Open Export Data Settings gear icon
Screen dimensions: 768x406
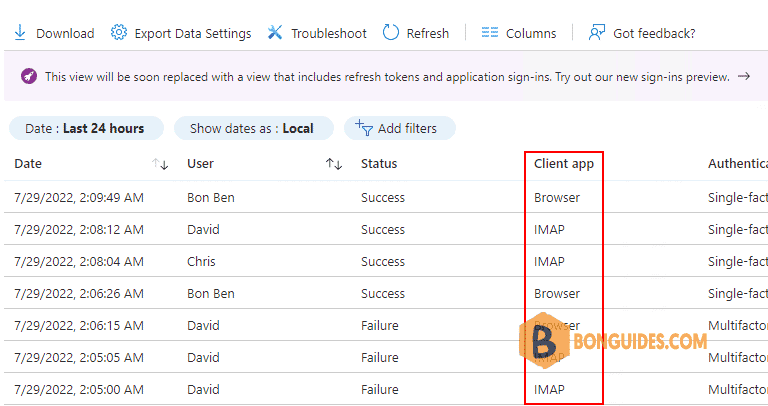119,32
